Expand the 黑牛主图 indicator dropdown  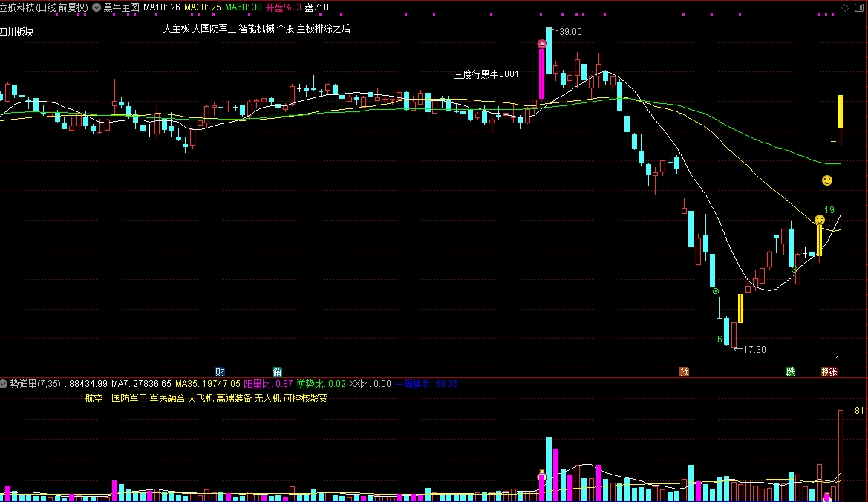(96, 7)
